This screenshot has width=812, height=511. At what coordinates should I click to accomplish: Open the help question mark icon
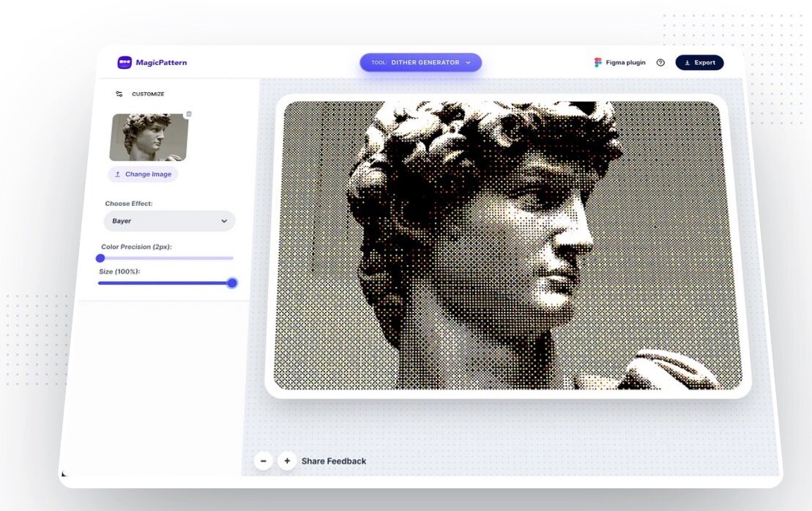[660, 63]
